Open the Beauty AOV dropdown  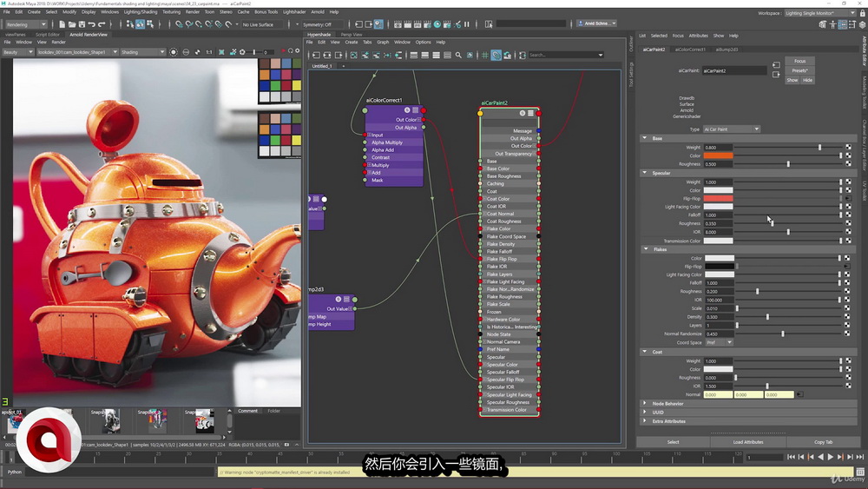17,52
